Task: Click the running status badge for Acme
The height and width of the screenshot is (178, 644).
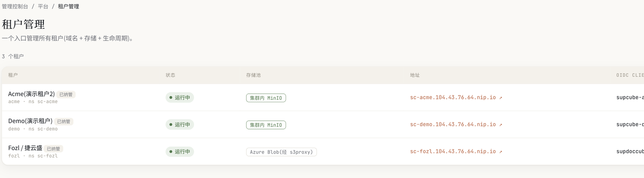Action: point(180,98)
